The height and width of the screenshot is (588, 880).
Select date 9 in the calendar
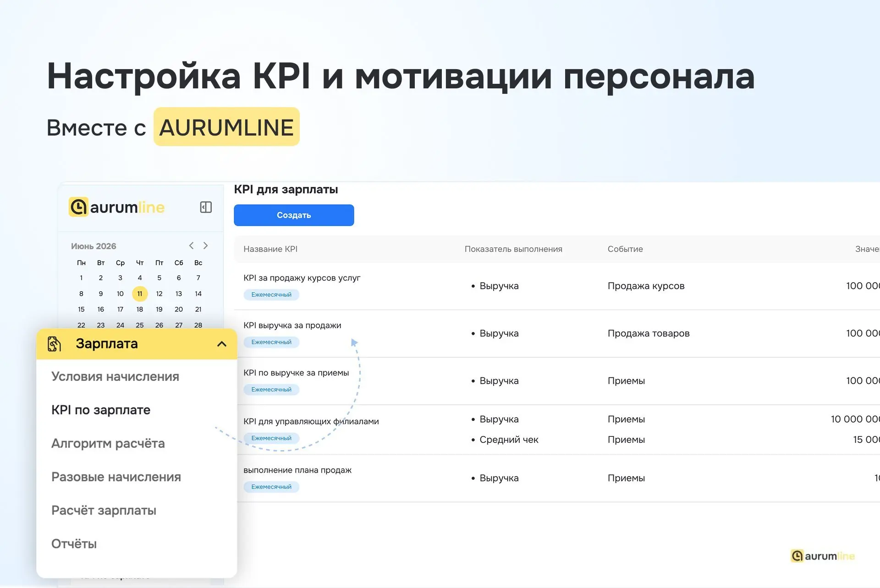101,294
